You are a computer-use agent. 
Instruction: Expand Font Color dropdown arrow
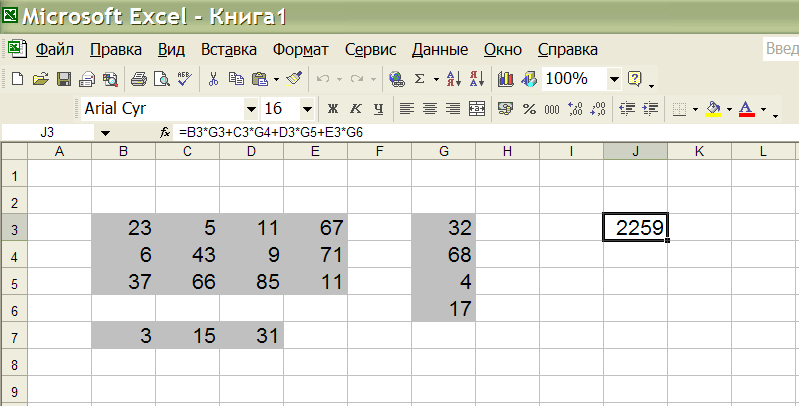pyautogui.click(x=763, y=109)
